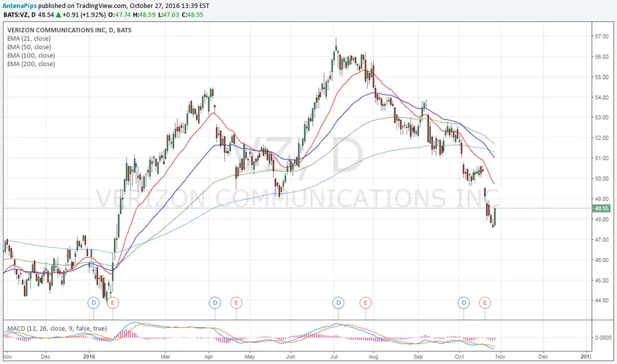Open the earnings E marker in late July
This screenshot has width=617, height=364.
click(365, 302)
